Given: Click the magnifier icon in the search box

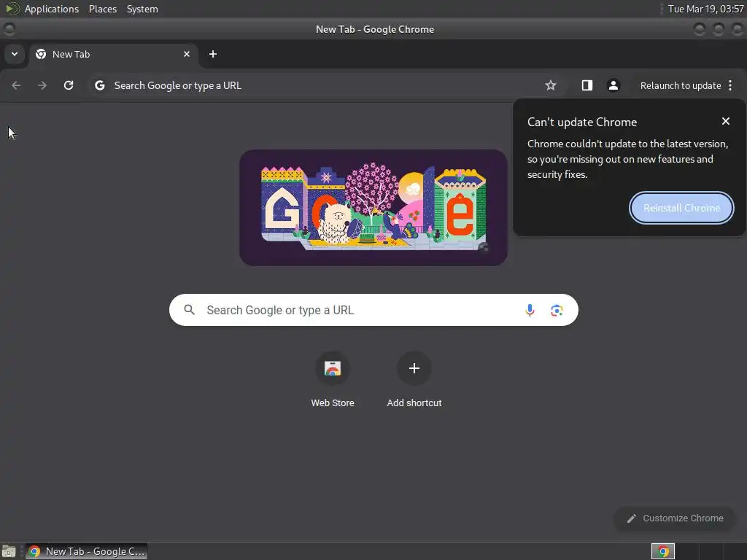Looking at the screenshot, I should pos(189,310).
